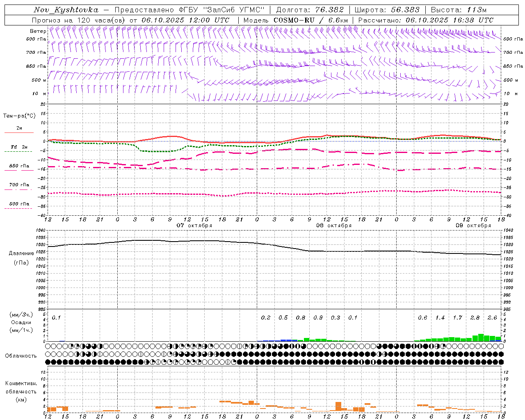
Task: Click the '07 октября' date label
Action: click(x=194, y=226)
